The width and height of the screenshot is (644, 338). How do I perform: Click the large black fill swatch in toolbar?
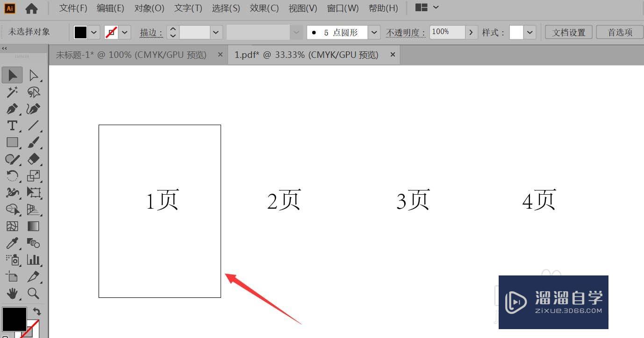point(14,319)
